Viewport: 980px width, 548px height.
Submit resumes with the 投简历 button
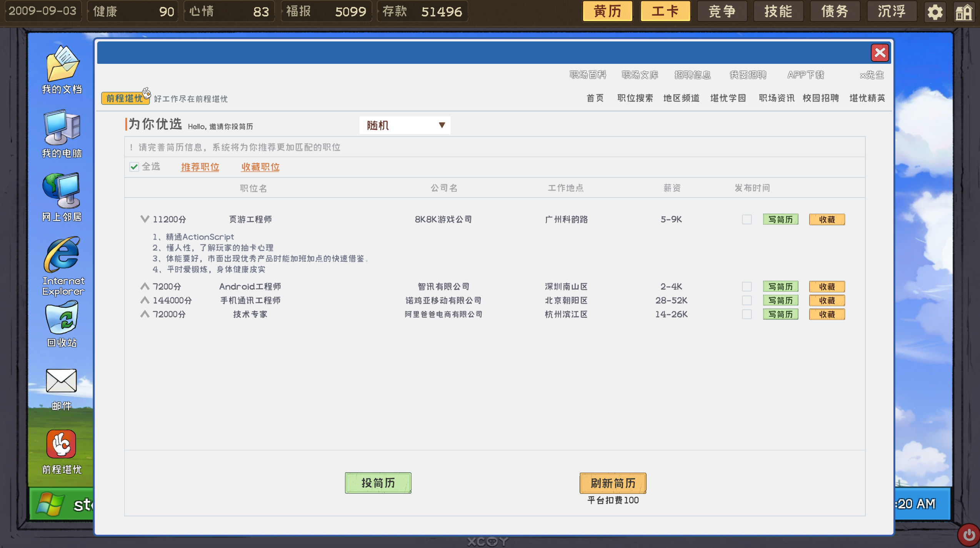377,483
